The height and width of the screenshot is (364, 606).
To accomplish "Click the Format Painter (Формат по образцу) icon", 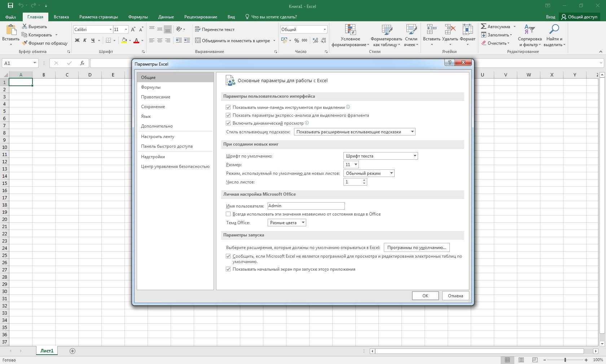I will tap(25, 43).
